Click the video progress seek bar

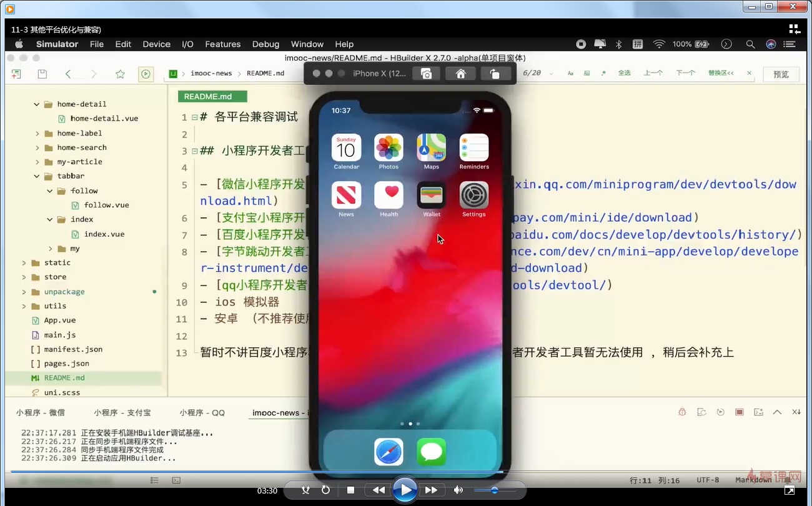point(406,472)
